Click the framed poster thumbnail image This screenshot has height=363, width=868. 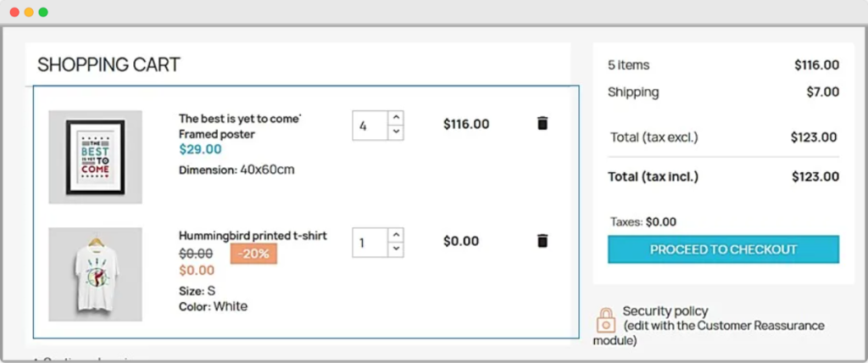95,157
